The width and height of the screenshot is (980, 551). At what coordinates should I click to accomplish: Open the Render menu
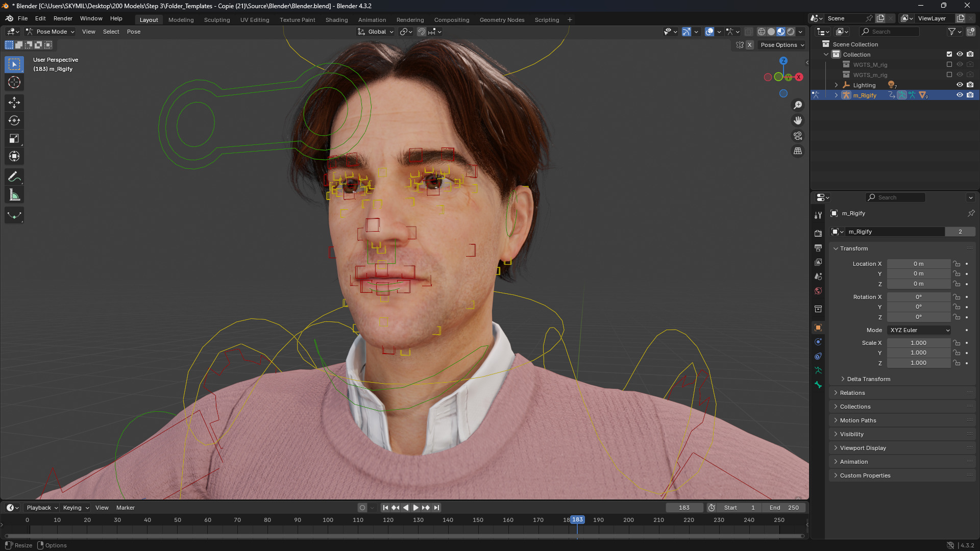click(63, 18)
